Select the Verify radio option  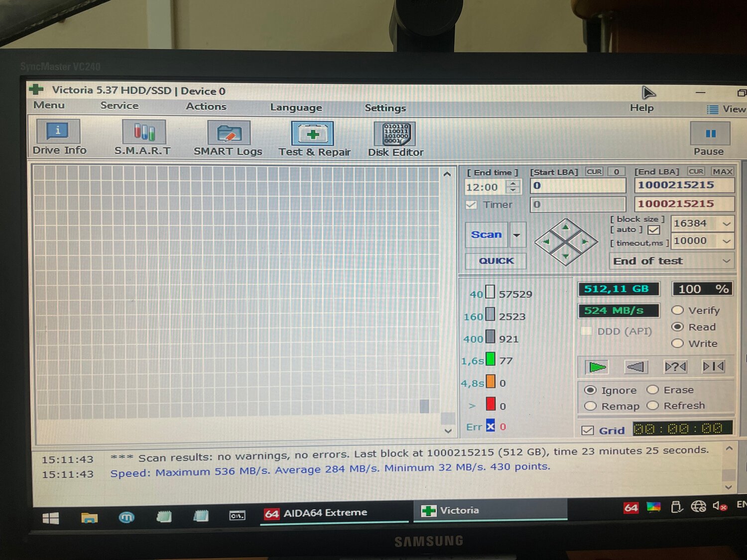click(x=677, y=311)
